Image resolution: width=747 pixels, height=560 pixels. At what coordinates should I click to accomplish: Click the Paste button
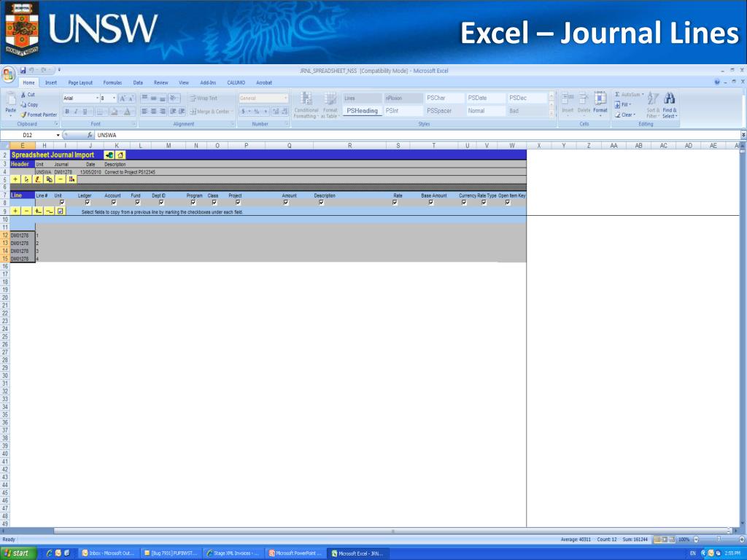10,104
